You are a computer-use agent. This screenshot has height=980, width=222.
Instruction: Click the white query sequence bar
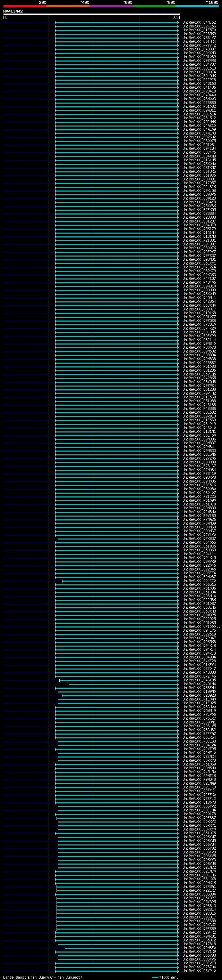92,14
